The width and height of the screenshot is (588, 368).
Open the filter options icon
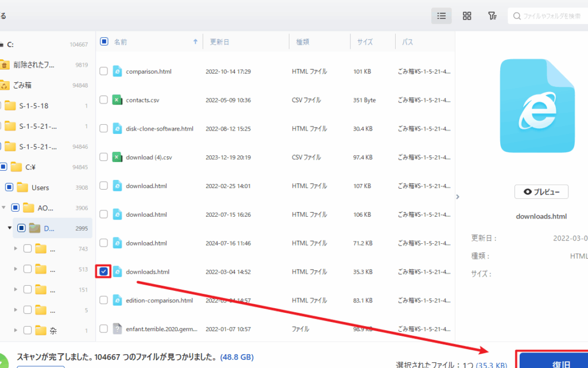pyautogui.click(x=492, y=16)
